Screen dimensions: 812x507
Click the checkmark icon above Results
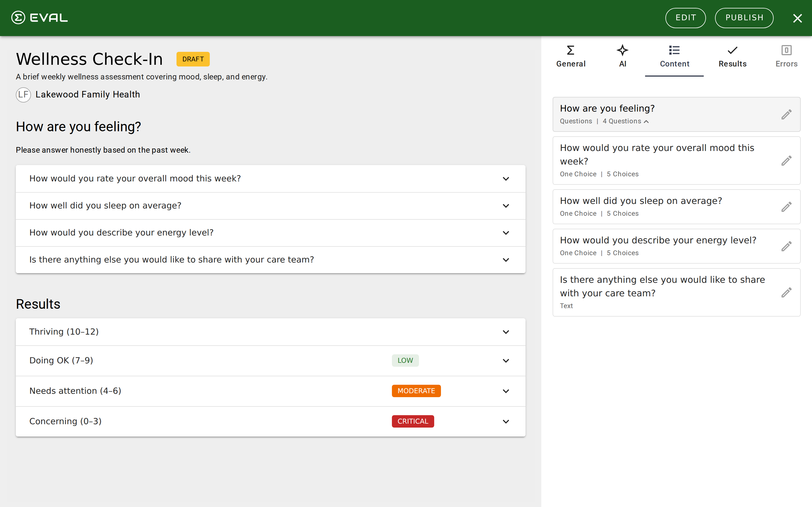732,50
